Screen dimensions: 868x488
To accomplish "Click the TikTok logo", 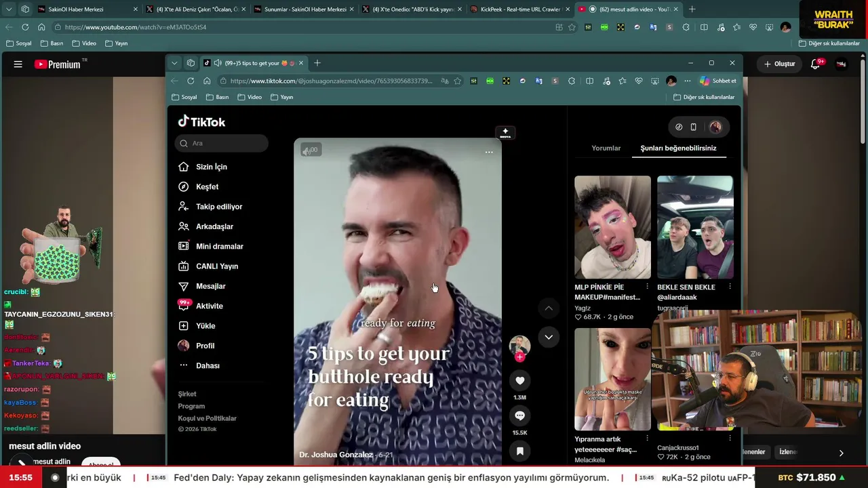I will click(x=201, y=121).
